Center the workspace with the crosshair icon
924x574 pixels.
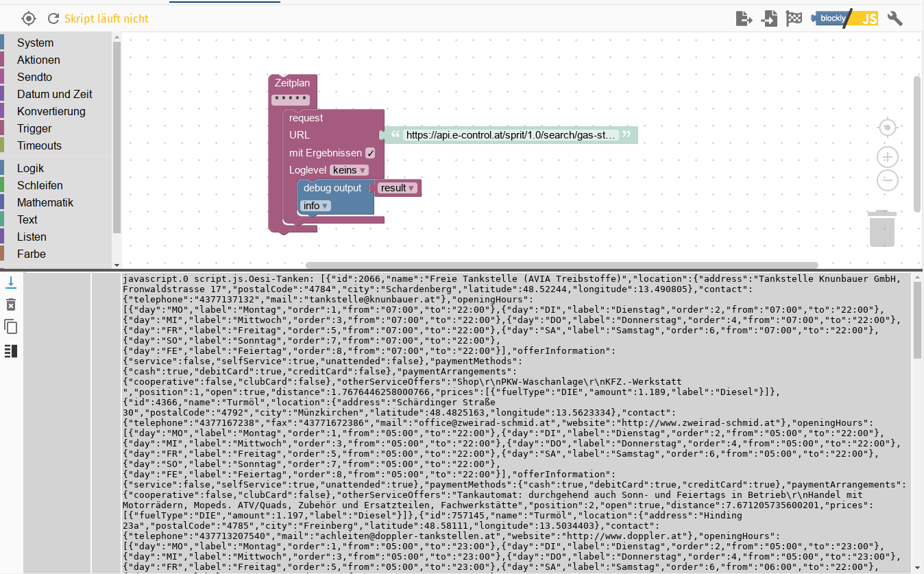(888, 128)
